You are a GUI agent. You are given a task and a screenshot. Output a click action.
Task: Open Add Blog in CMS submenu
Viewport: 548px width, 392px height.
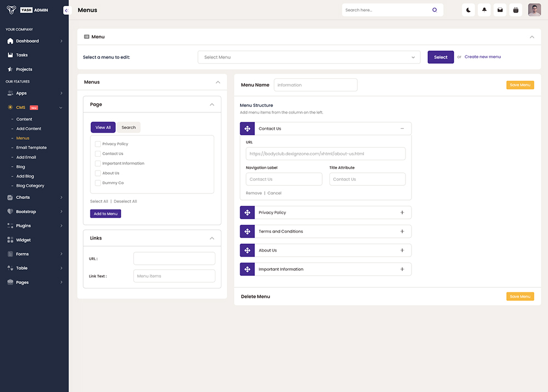(x=25, y=176)
